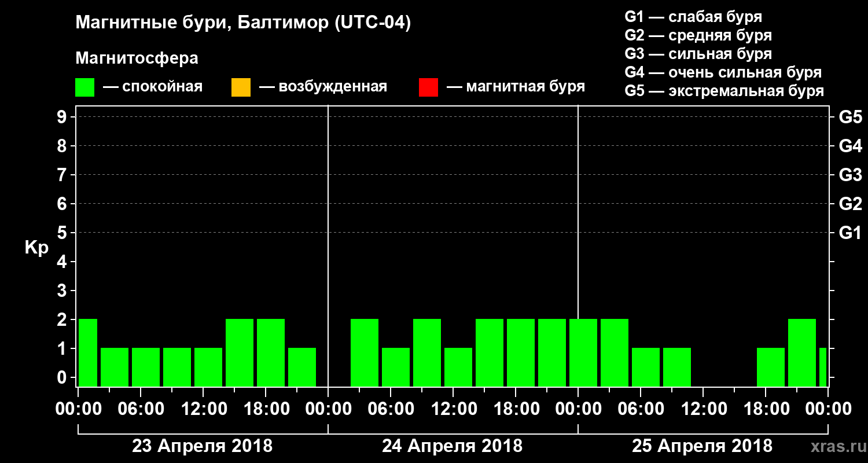
Task: Click the 'G5 — экстремальная буря' legend line
Action: tap(724, 91)
